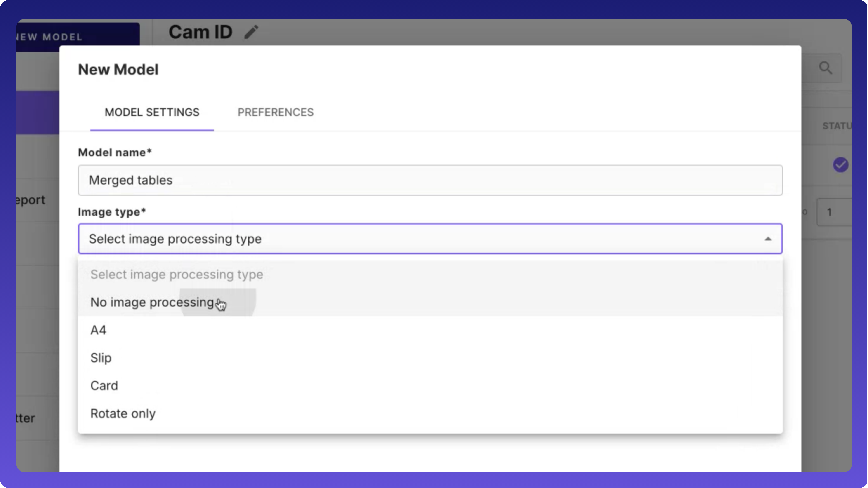Click the 'eport' sidebar item

click(31, 200)
